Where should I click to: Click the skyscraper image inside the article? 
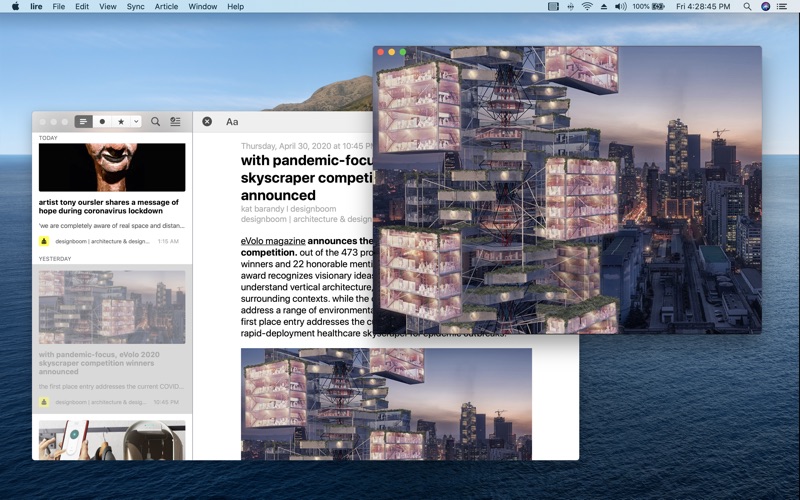coord(386,403)
